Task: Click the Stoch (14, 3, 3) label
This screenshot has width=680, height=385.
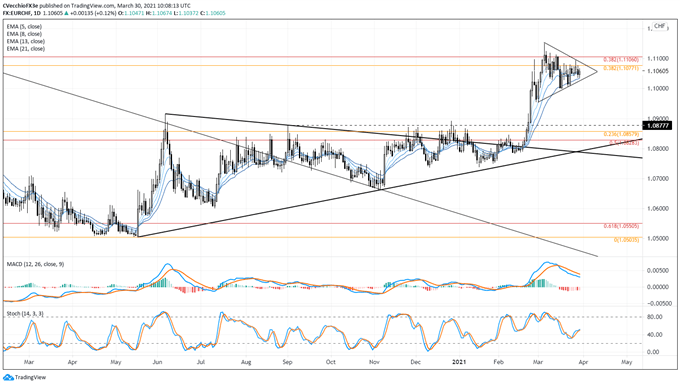Action: pos(25,313)
